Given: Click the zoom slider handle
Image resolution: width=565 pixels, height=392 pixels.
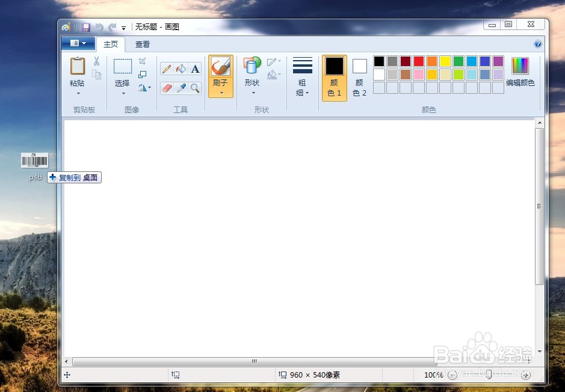Looking at the screenshot, I should [x=489, y=375].
